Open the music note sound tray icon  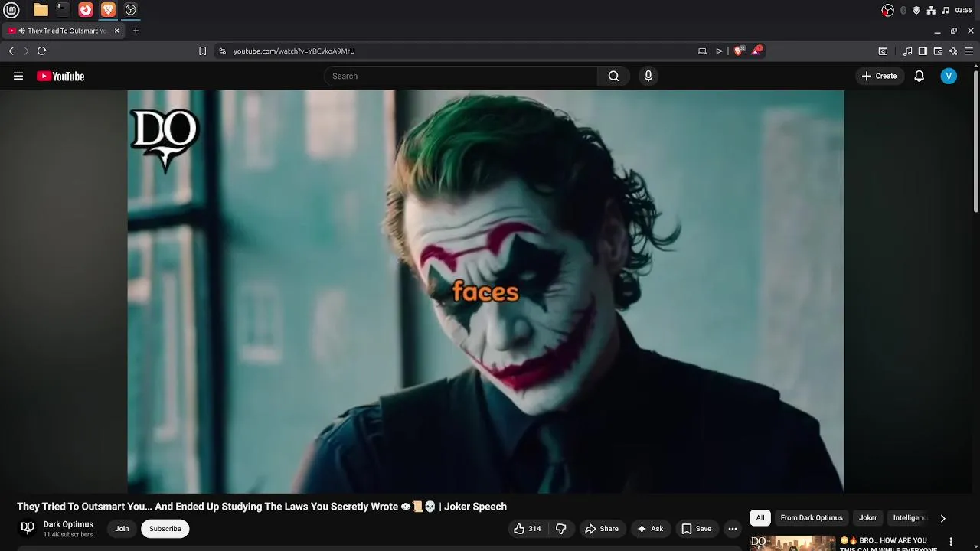(946, 10)
